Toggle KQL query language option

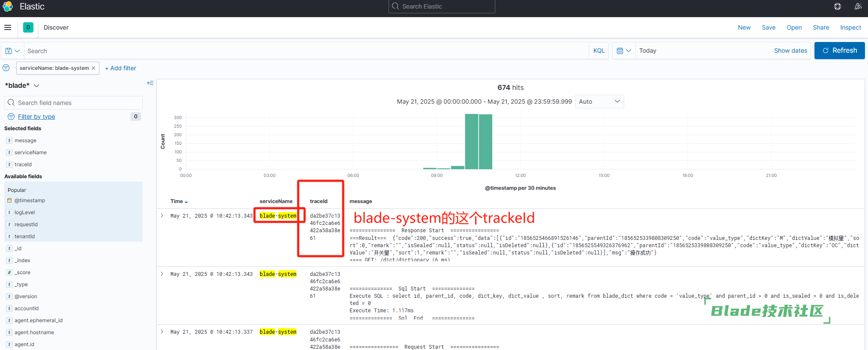pyautogui.click(x=599, y=51)
